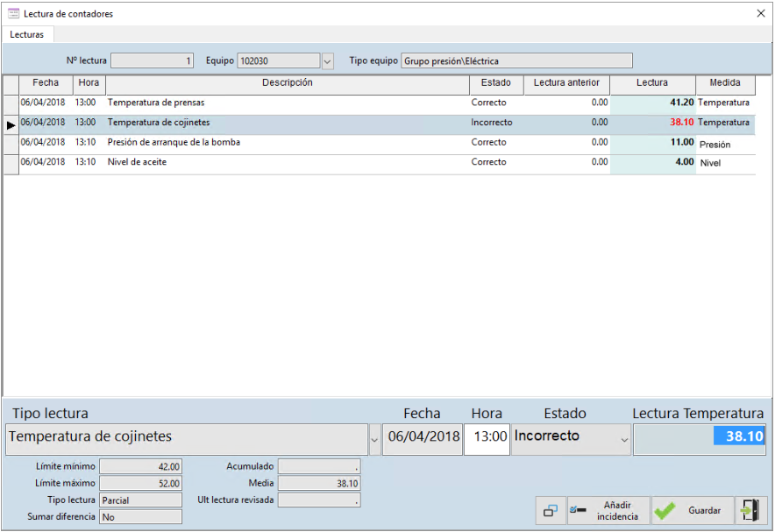775x532 pixels.
Task: Click the Presión measure cell
Action: [x=726, y=145]
